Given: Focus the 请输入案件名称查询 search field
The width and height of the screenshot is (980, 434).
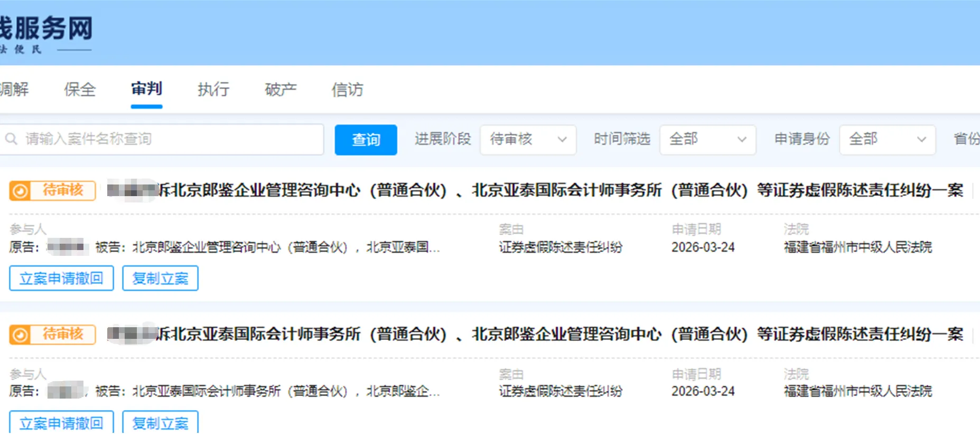Looking at the screenshot, I should [162, 140].
